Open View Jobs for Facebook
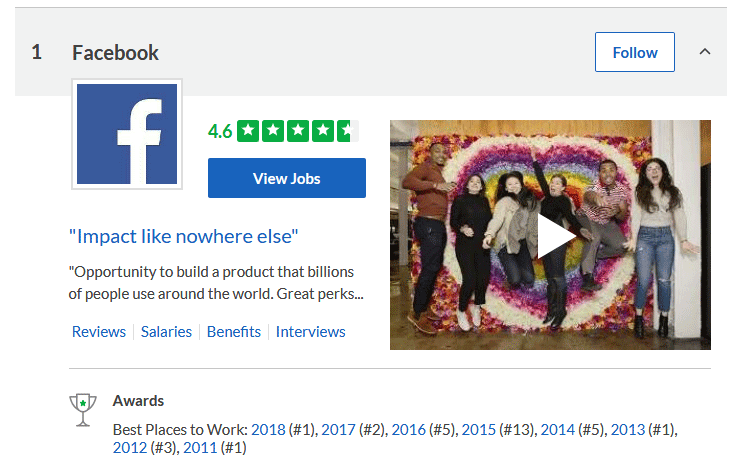 (287, 178)
